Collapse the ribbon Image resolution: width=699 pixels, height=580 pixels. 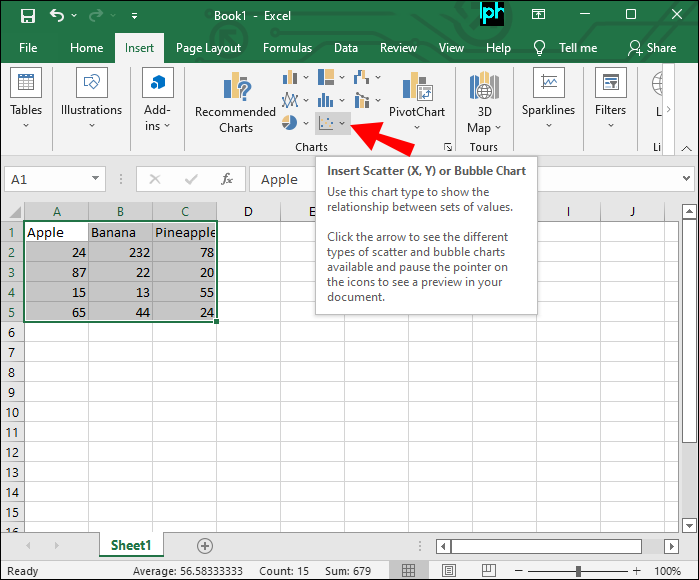click(686, 148)
